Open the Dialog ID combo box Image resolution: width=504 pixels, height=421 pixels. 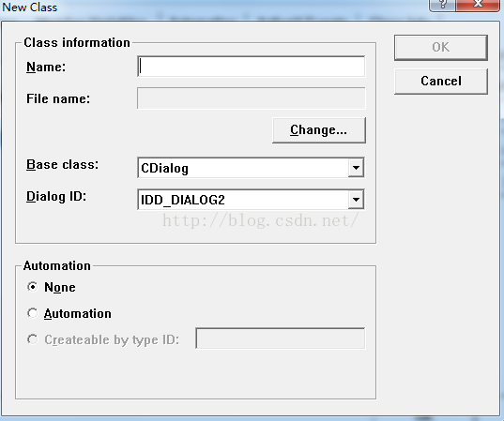coord(251,200)
